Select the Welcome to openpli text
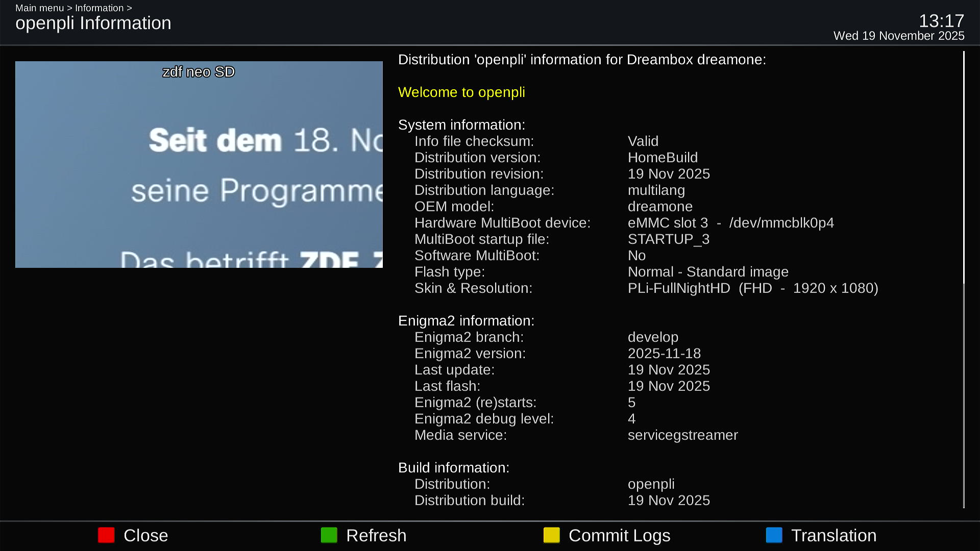This screenshot has width=980, height=551. click(461, 92)
